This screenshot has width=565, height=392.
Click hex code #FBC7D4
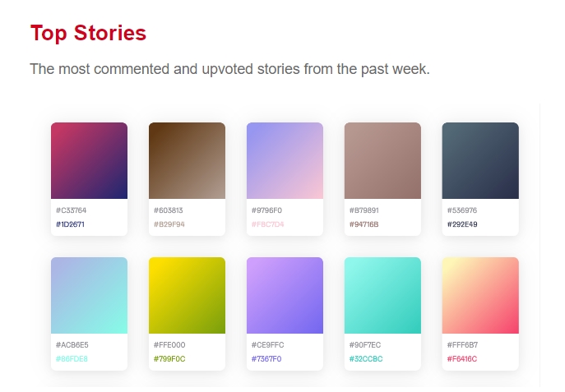pos(266,224)
